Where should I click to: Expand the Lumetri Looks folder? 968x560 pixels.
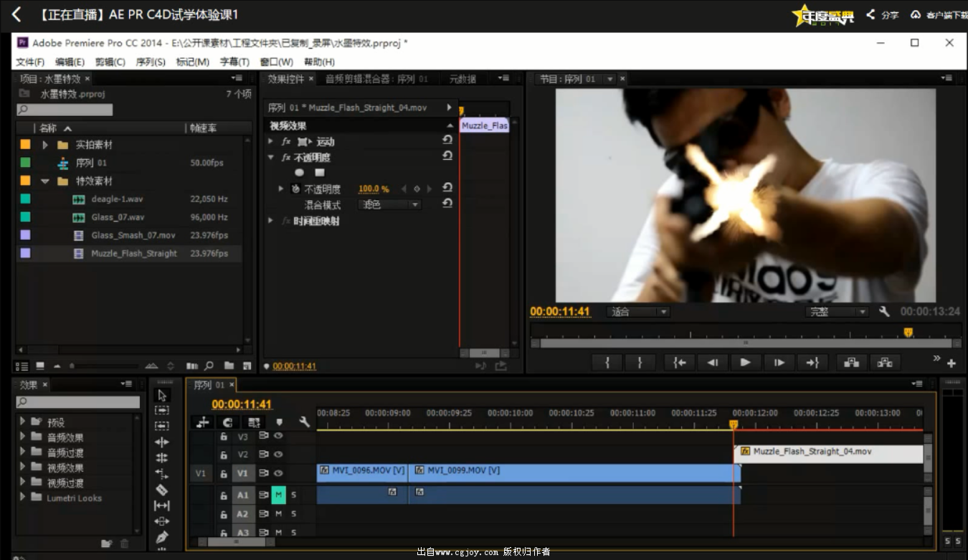click(x=23, y=497)
